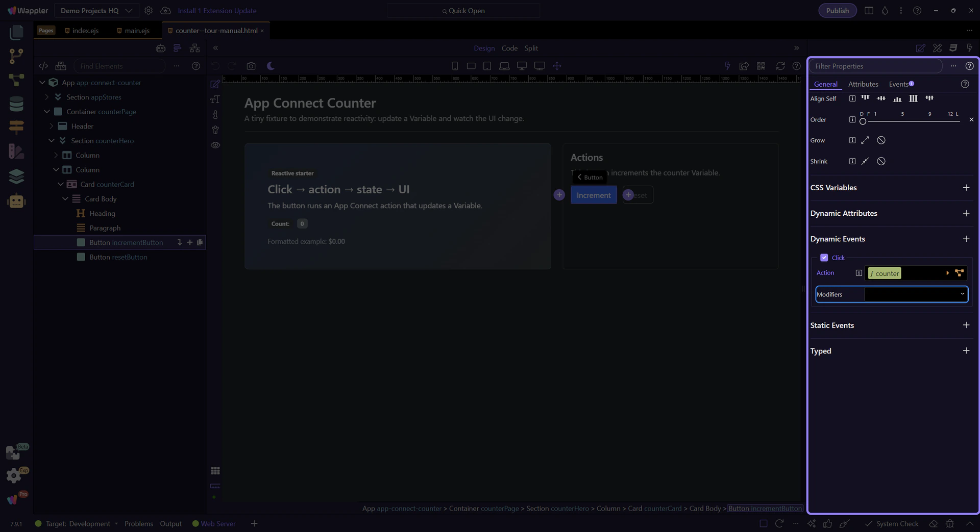Click the action picker icon next to counter
Viewport: 980px width, 532px height.
point(959,273)
